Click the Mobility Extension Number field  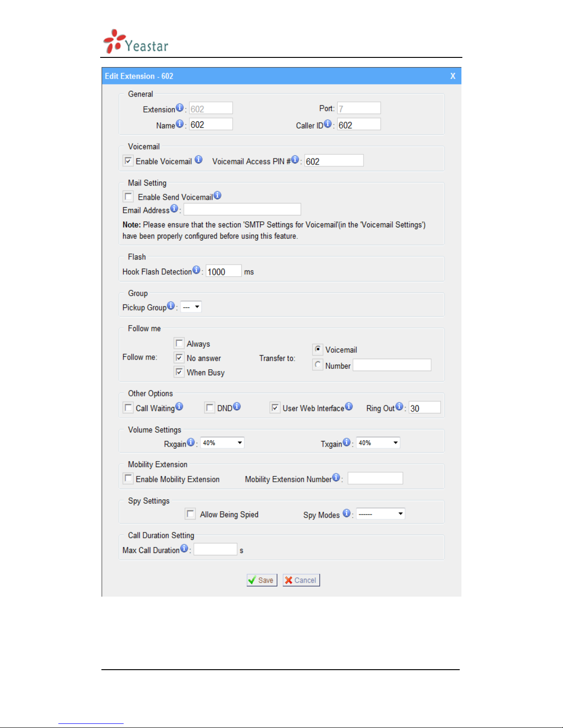tap(375, 479)
